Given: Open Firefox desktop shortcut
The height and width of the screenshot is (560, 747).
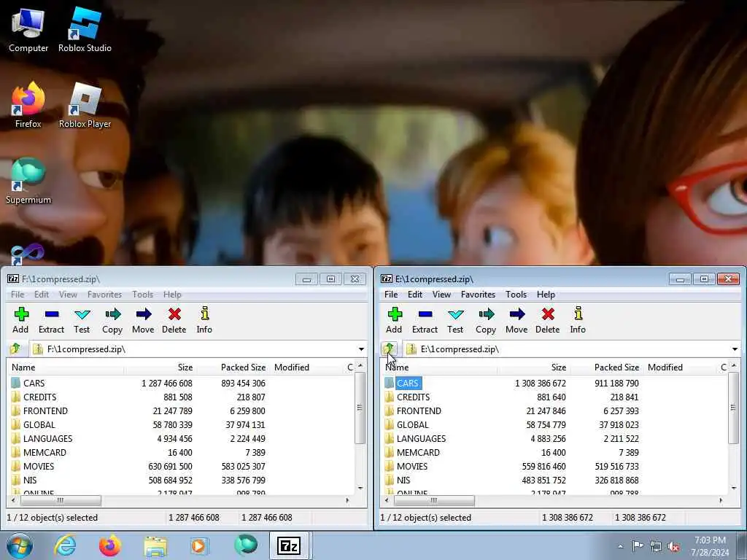Looking at the screenshot, I should [28, 105].
